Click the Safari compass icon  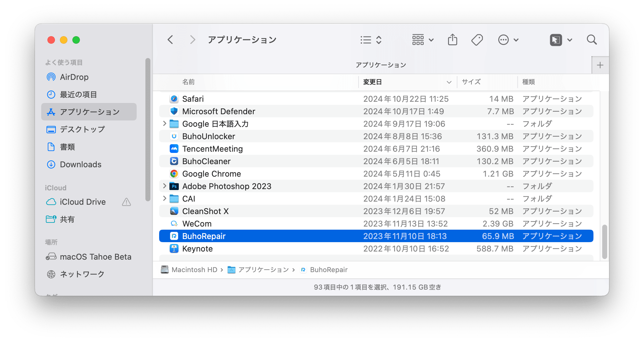(x=174, y=99)
